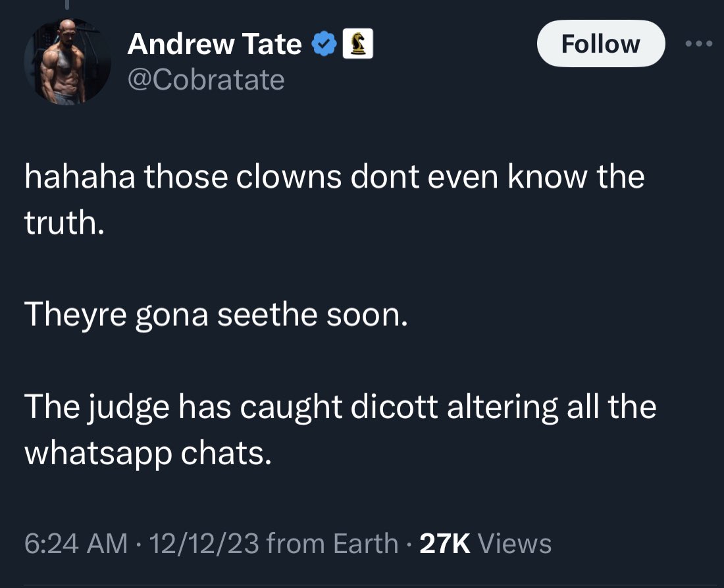
Task: Click the "whatsapp chats." text
Action: pos(147,454)
